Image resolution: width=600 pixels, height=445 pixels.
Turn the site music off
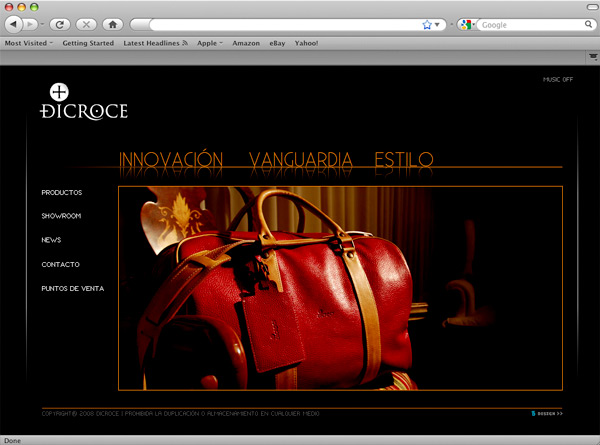point(557,79)
